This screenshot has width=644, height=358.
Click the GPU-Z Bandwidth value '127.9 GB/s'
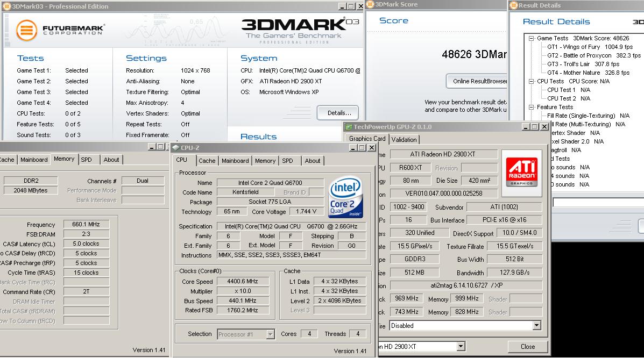coord(515,273)
